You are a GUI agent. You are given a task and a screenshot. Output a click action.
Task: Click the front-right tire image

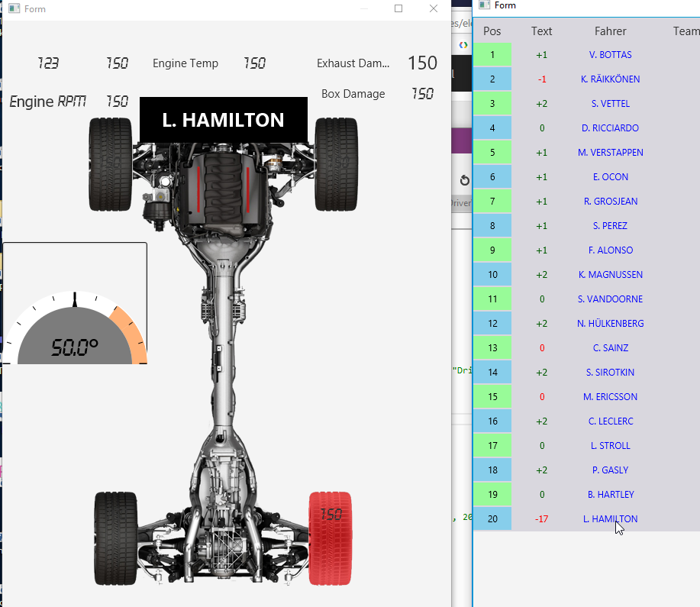[336, 163]
